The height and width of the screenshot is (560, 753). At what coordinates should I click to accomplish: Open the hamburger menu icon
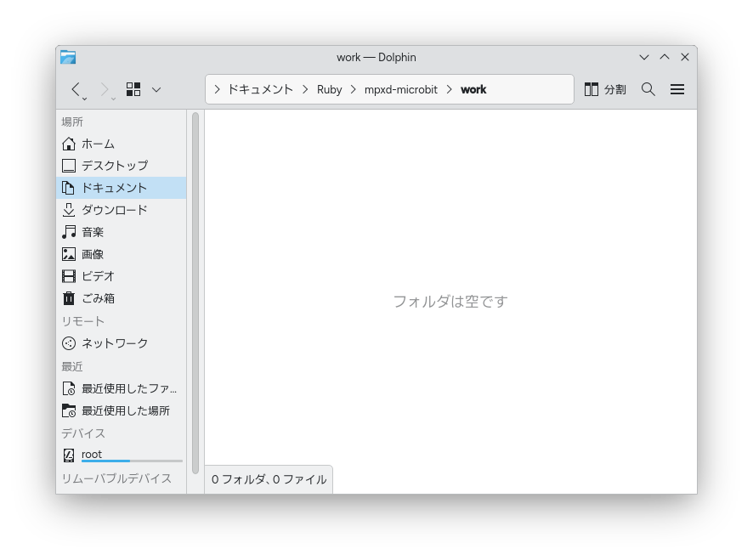677,89
